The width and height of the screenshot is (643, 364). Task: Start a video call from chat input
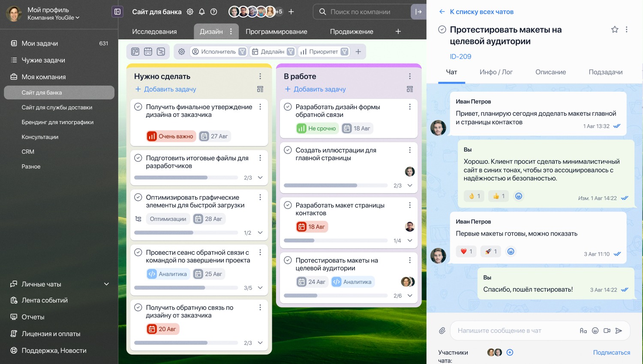(607, 331)
